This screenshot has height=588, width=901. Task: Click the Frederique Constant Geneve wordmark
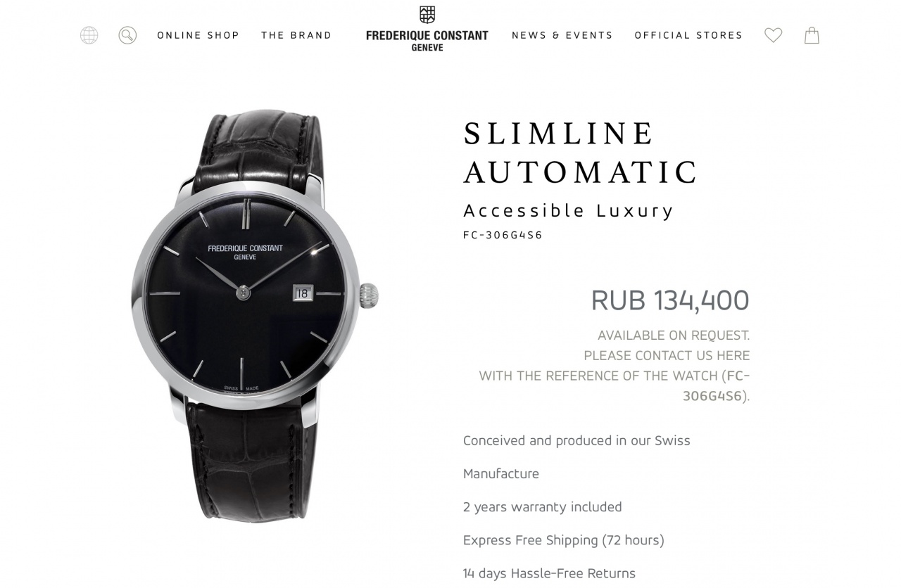pyautogui.click(x=427, y=40)
